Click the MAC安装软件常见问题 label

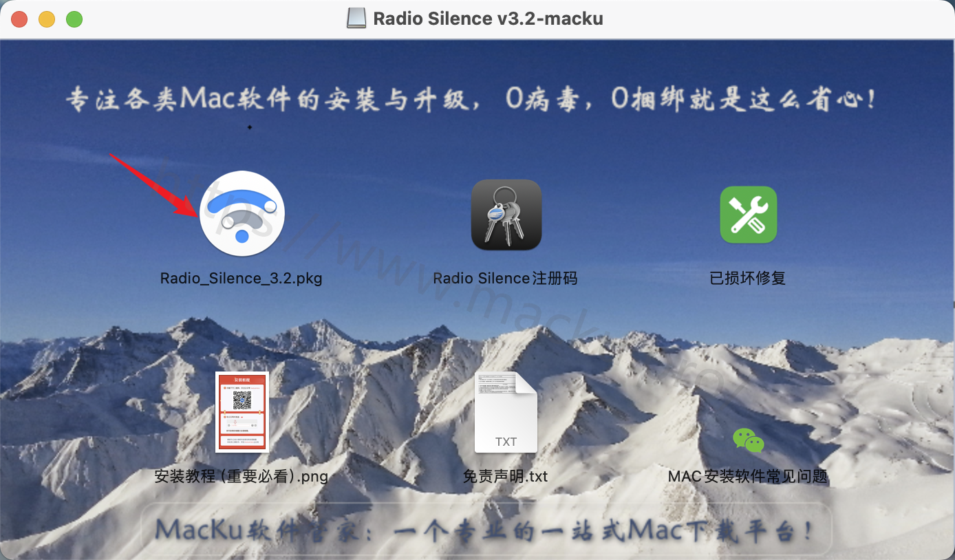[748, 476]
